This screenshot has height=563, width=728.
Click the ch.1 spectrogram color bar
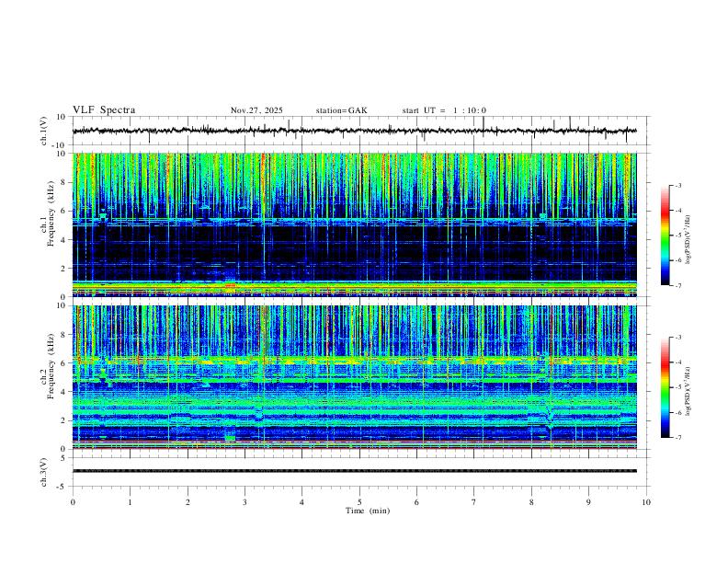point(665,236)
